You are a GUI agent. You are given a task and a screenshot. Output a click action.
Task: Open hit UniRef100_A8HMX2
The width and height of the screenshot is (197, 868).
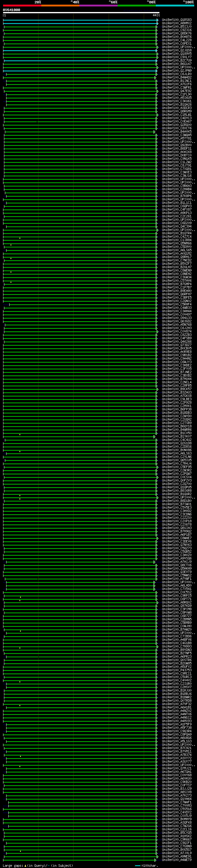tap(177, 23)
